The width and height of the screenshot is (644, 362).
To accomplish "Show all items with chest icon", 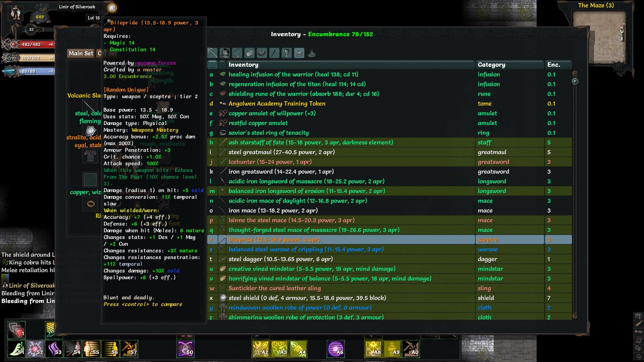I will (299, 53).
